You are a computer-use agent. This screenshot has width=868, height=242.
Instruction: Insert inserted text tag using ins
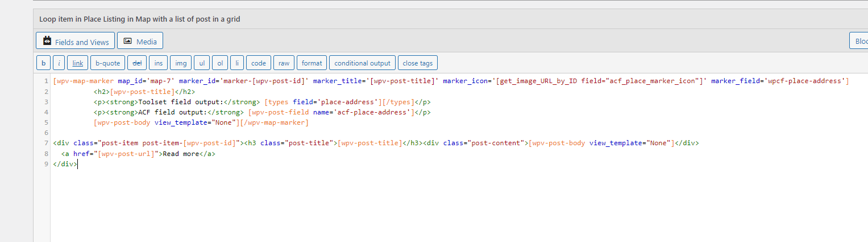click(159, 63)
